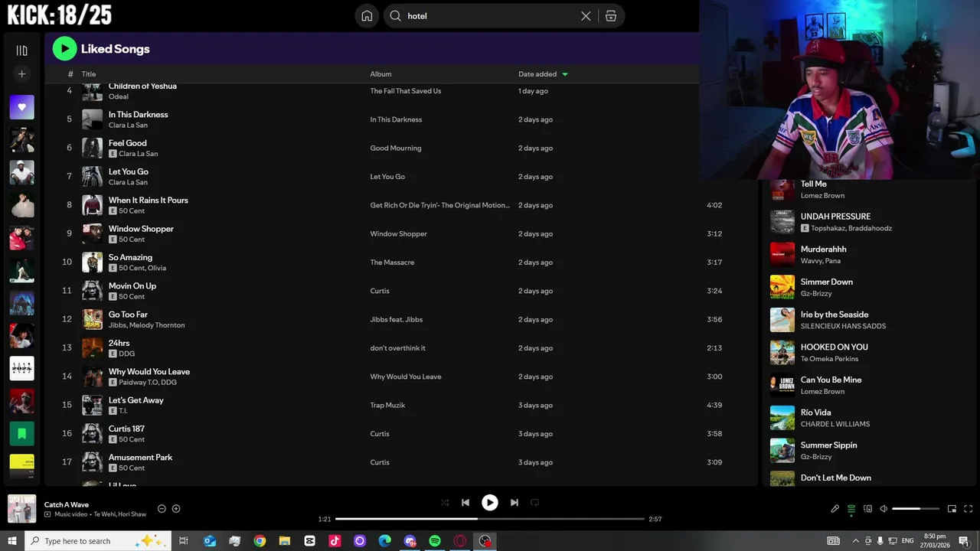Open Liked Songs heart tile in sidebar

(21, 107)
